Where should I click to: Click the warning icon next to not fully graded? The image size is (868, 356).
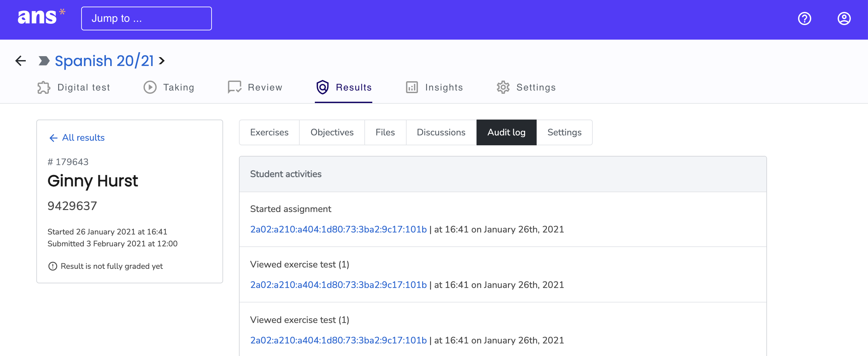[x=52, y=266]
